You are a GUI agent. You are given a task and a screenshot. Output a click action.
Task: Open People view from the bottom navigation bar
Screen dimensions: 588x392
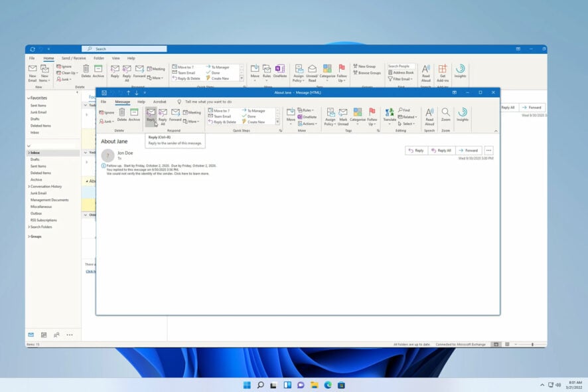56,335
